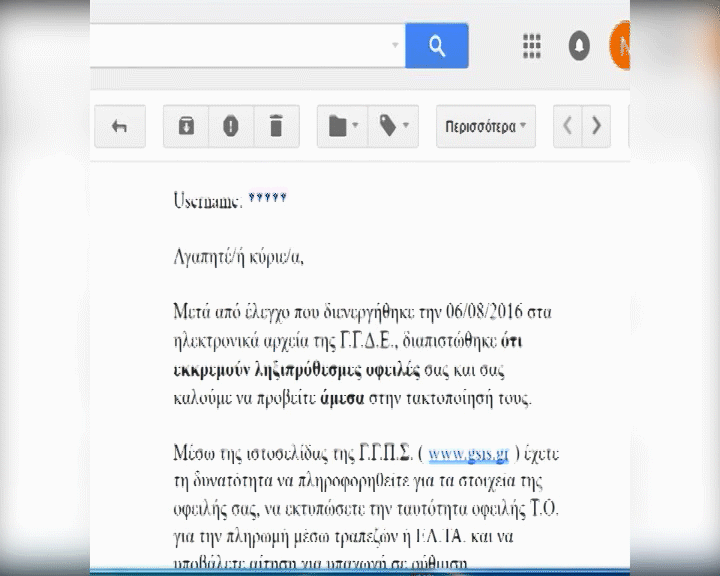Show search options dropdown arrow
Image resolution: width=720 pixels, height=576 pixels.
coord(395,46)
